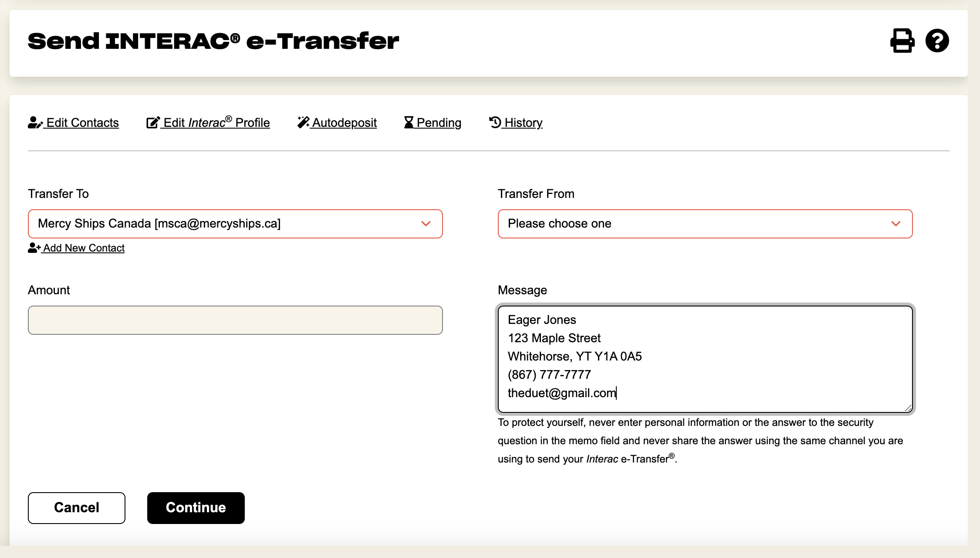
Task: Grab the Message box resize handle
Action: [x=908, y=408]
